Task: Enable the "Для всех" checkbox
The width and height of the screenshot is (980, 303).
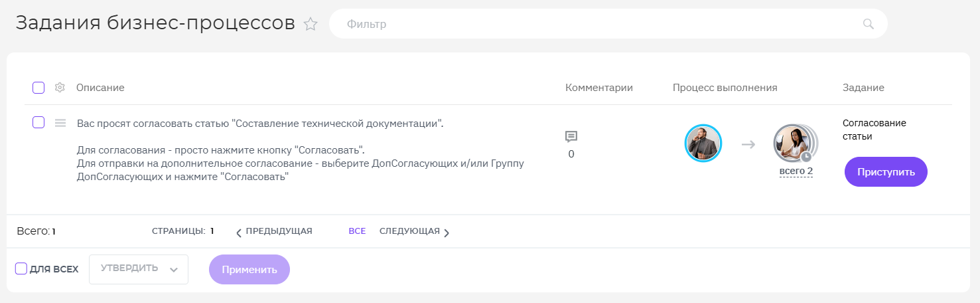Action: [21, 269]
